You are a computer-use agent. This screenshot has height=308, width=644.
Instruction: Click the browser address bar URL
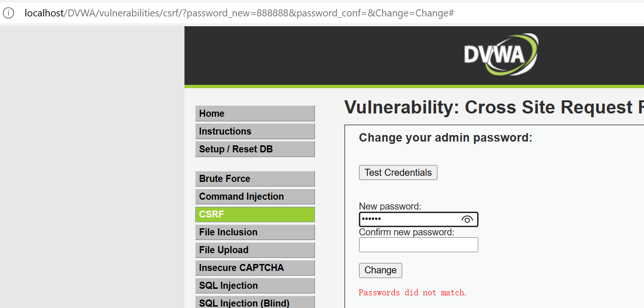(x=239, y=13)
